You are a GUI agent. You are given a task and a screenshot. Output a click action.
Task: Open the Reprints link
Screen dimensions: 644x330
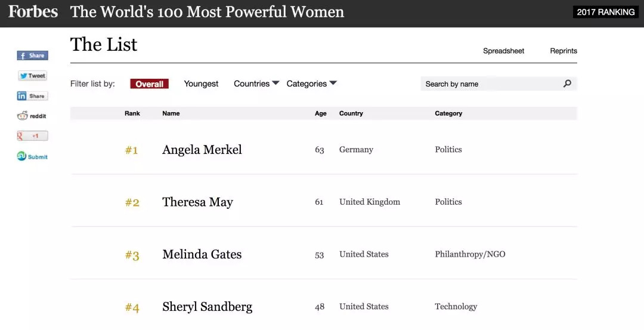pyautogui.click(x=563, y=51)
